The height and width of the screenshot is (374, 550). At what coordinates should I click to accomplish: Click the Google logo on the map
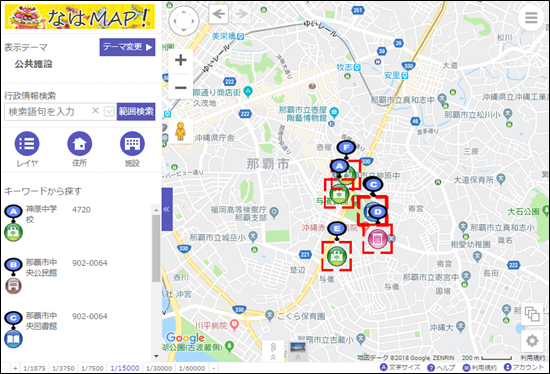(x=185, y=338)
